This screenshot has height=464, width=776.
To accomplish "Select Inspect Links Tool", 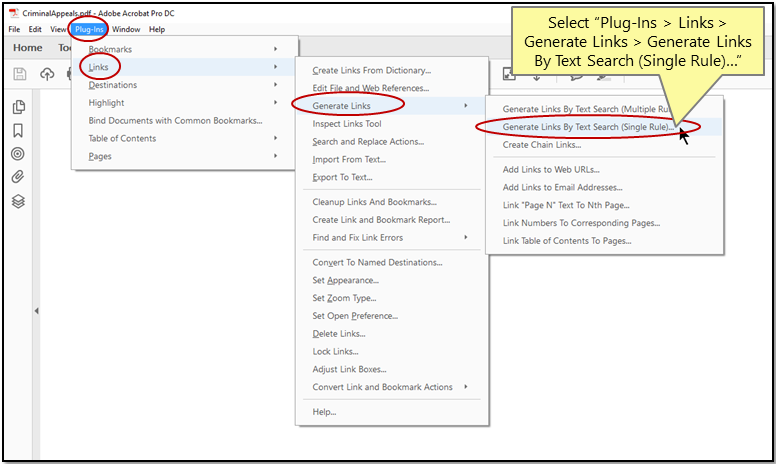I will (347, 124).
